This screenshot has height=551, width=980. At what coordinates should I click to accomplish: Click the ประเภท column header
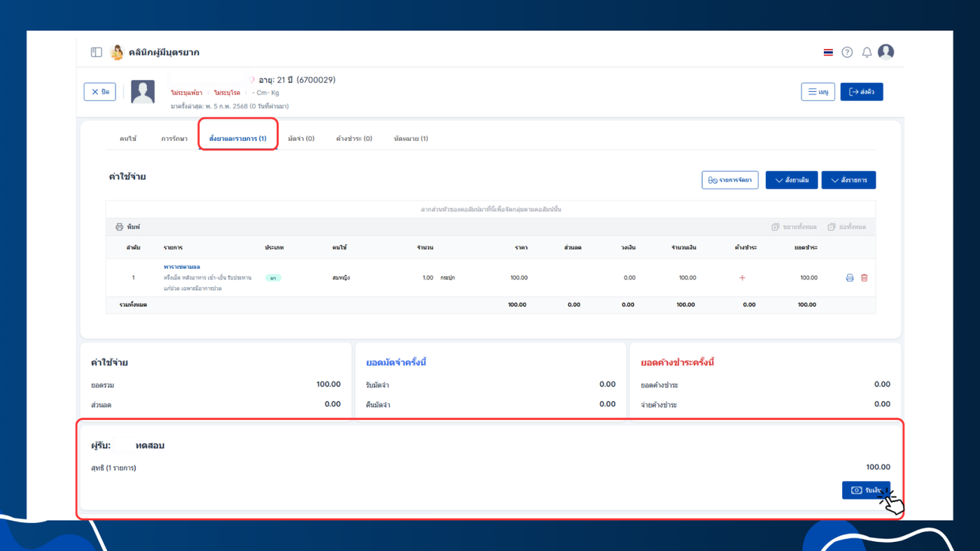click(x=274, y=248)
